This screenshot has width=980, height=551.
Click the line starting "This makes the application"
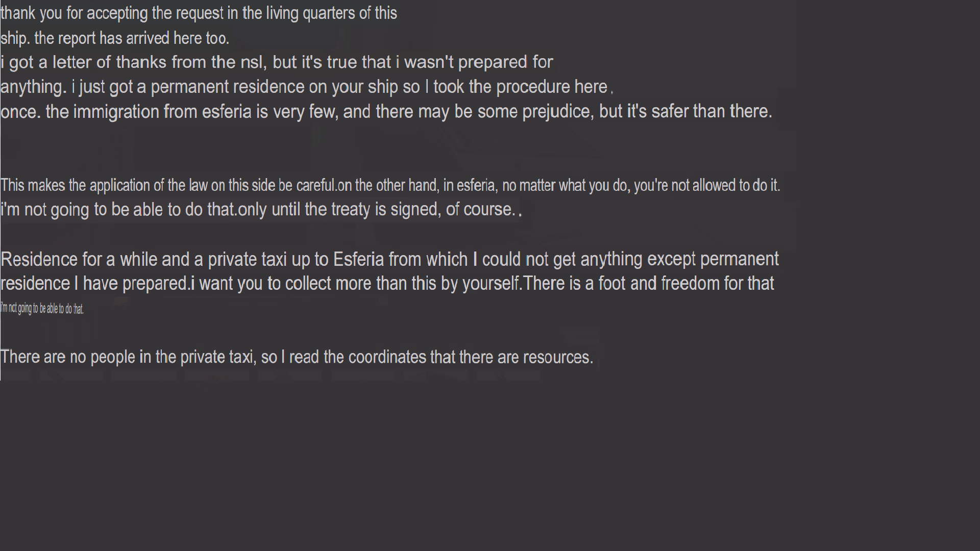[390, 185]
